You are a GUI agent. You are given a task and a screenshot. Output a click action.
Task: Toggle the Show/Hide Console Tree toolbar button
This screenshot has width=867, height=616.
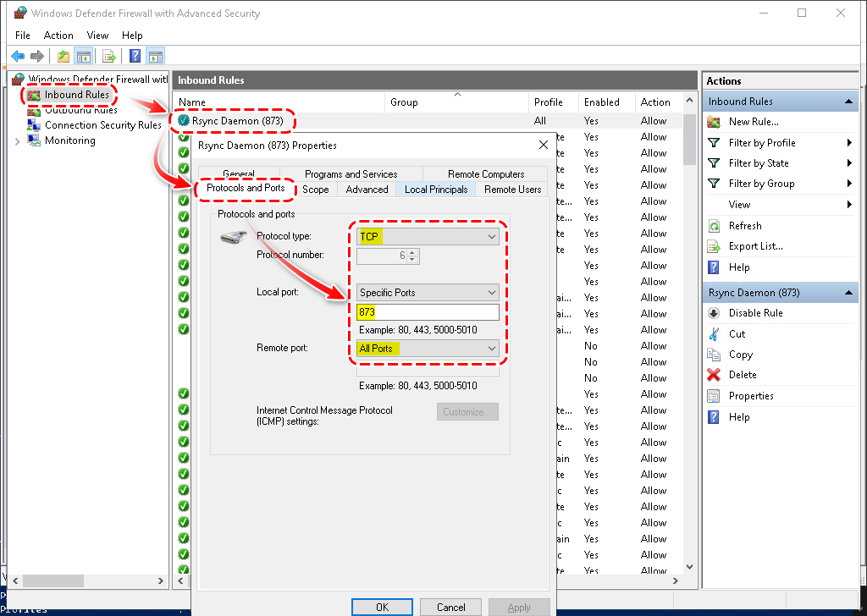[83, 57]
